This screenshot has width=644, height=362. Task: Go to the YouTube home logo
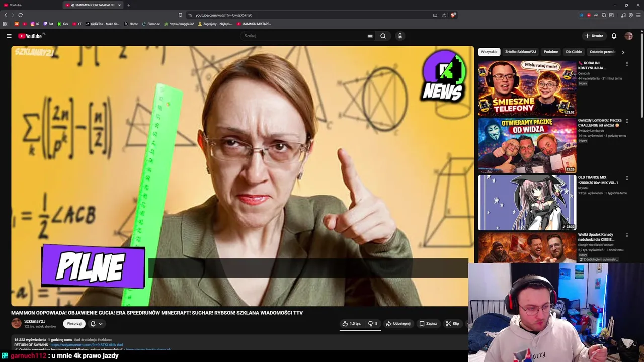[31, 36]
